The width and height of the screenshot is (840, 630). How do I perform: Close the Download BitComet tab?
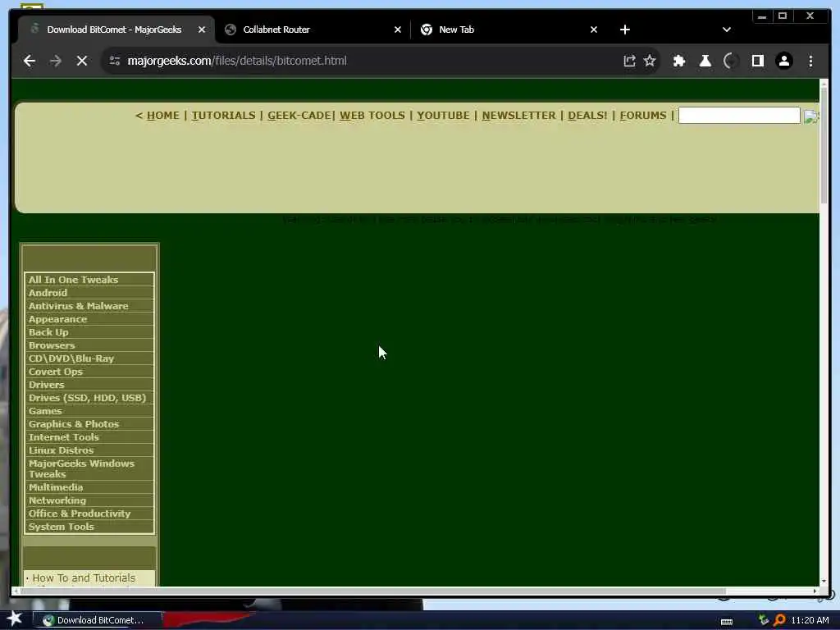tap(202, 30)
